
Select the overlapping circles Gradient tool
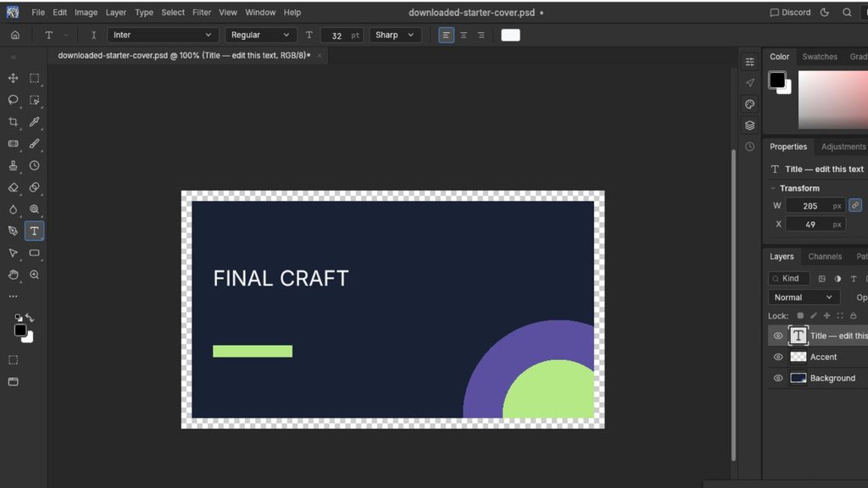pyautogui.click(x=34, y=187)
